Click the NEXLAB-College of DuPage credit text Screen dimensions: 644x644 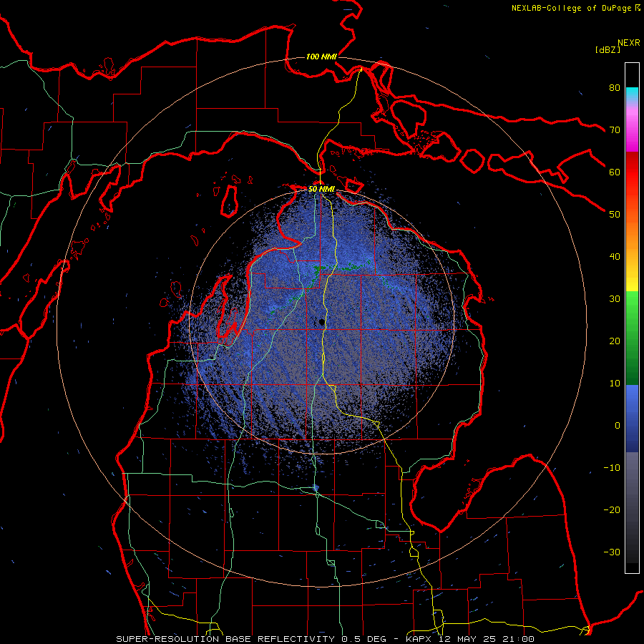pos(571,8)
